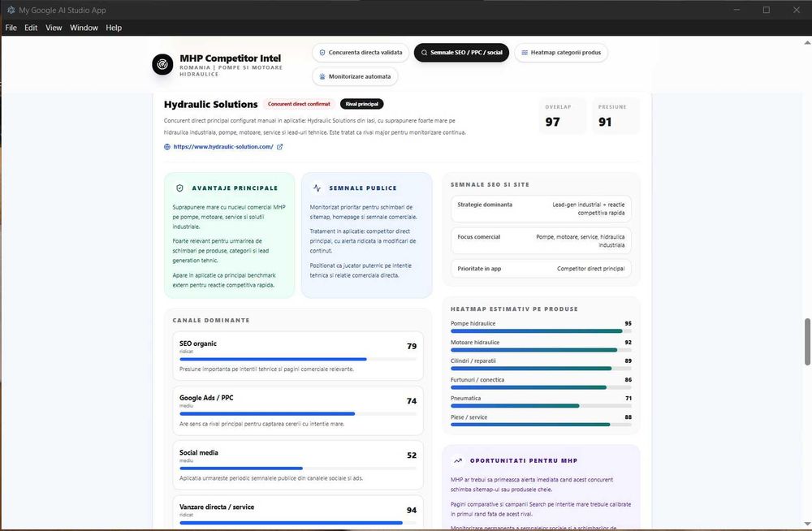The image size is (812, 531).
Task: Click the Hydraulic Solutions heading
Action: 211,104
